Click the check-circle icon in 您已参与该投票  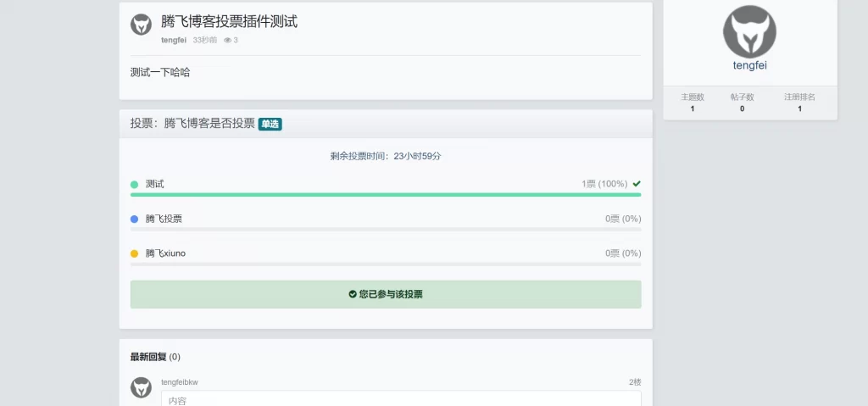(x=353, y=294)
